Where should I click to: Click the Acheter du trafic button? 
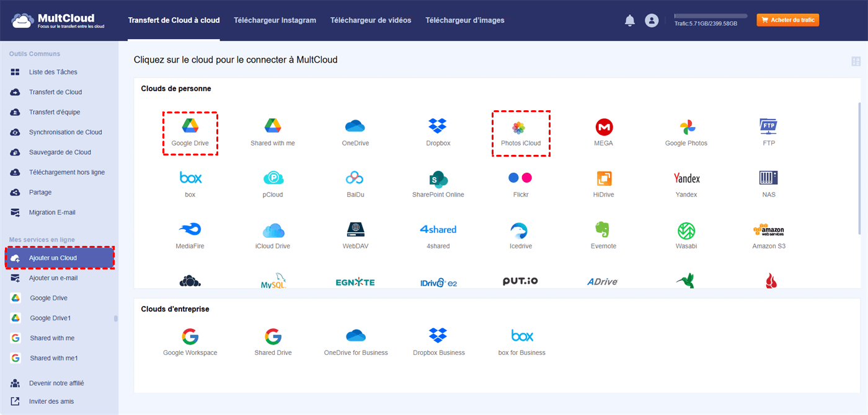[787, 20]
